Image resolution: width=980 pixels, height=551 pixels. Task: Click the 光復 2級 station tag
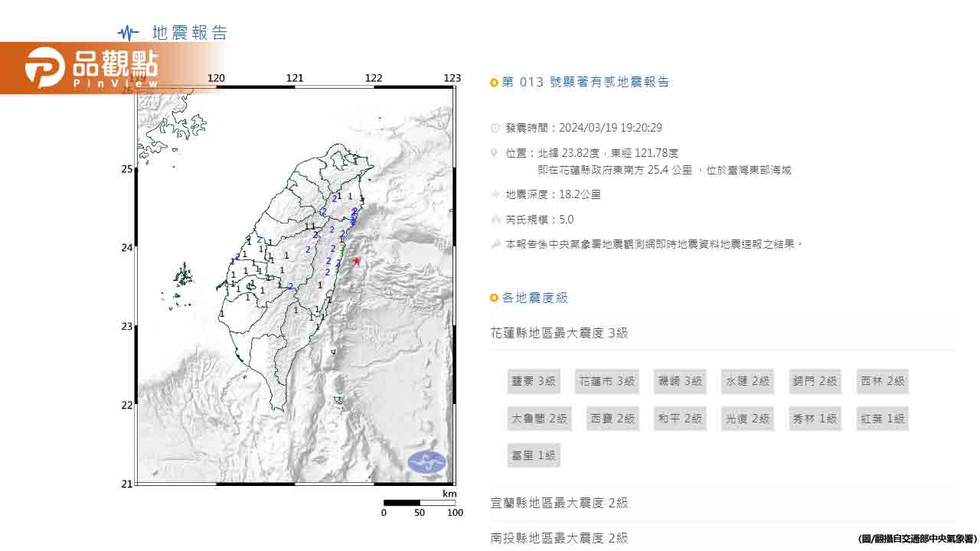coord(747,419)
